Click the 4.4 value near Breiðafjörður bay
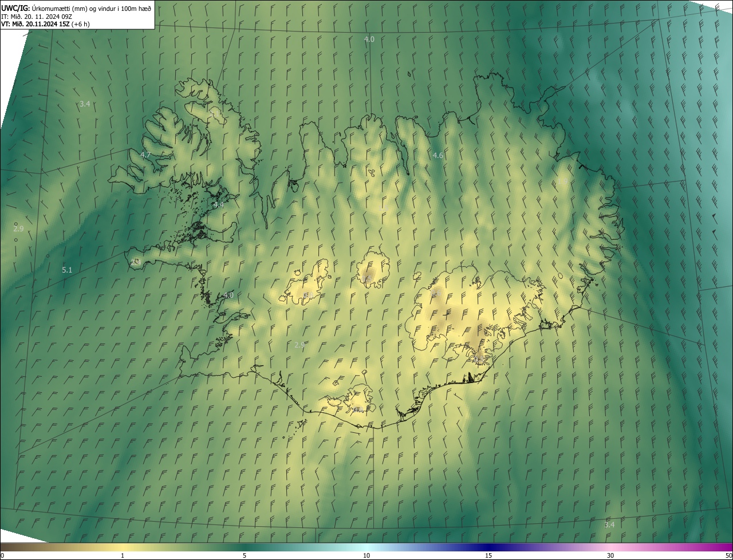Image resolution: width=733 pixels, height=560 pixels. (x=218, y=204)
